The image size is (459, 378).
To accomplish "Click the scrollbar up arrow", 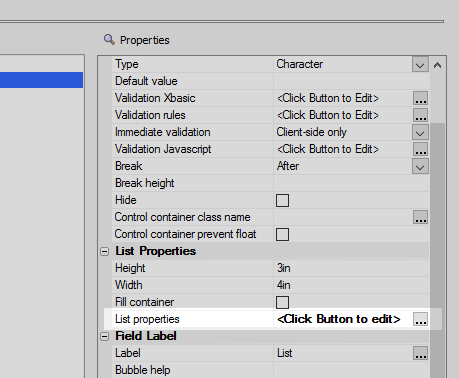I will [437, 65].
